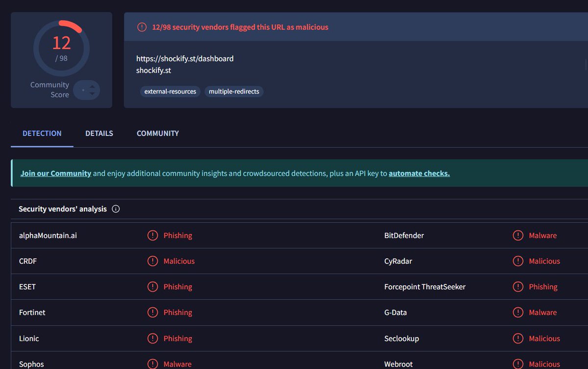Click the external-resources tag
The height and width of the screenshot is (369, 588).
tap(170, 92)
